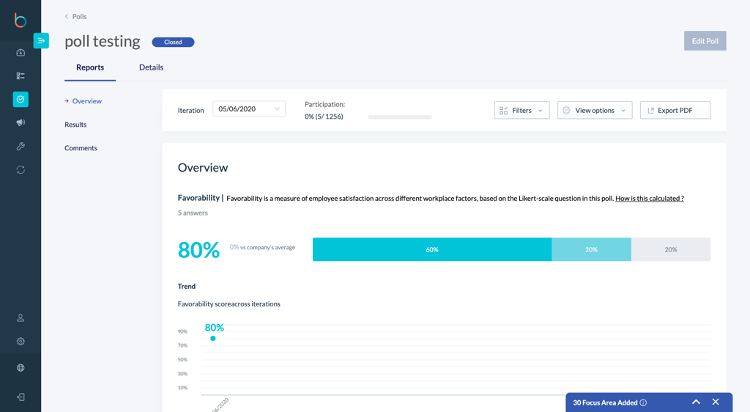
Task: Open the settings gear icon in sidebar
Action: pyautogui.click(x=20, y=341)
